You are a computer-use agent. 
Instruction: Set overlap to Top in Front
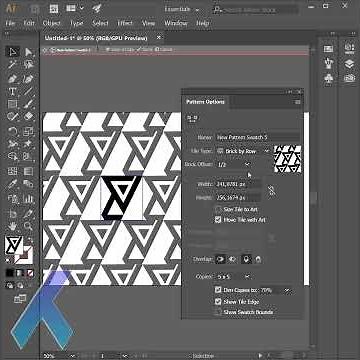click(246, 259)
